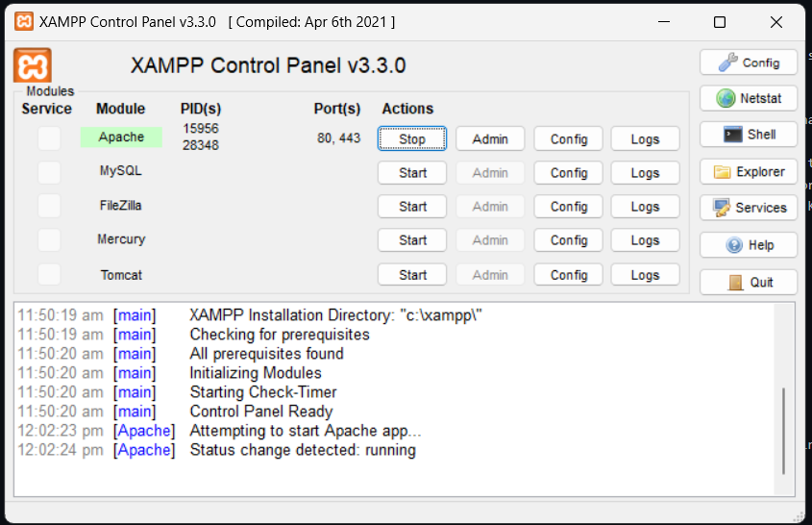Click the Mercury Admin button
The width and height of the screenshot is (812, 525).
[490, 240]
